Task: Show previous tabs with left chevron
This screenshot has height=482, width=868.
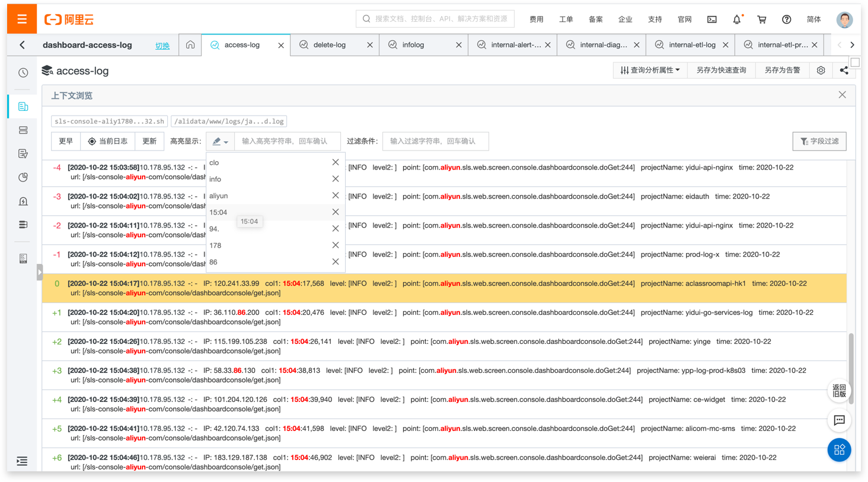Action: pos(840,45)
